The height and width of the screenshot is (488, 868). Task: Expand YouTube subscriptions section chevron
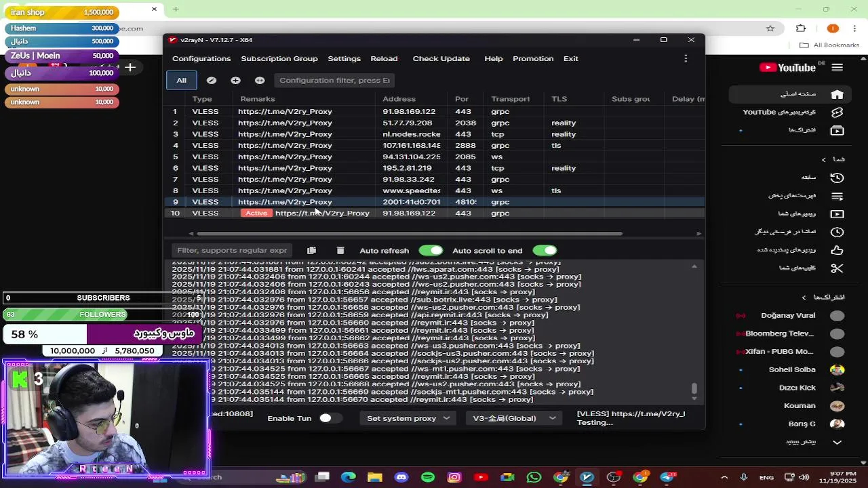point(804,298)
